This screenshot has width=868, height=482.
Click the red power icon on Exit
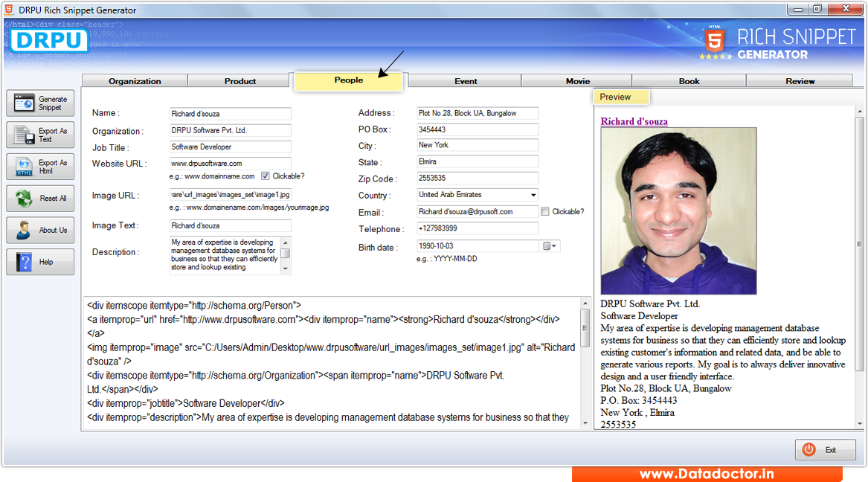[x=808, y=449]
